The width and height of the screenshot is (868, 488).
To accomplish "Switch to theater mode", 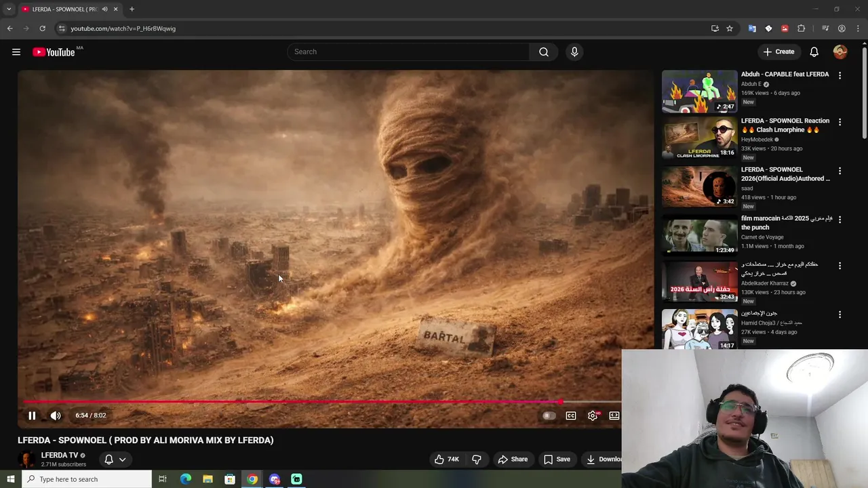I will click(614, 415).
